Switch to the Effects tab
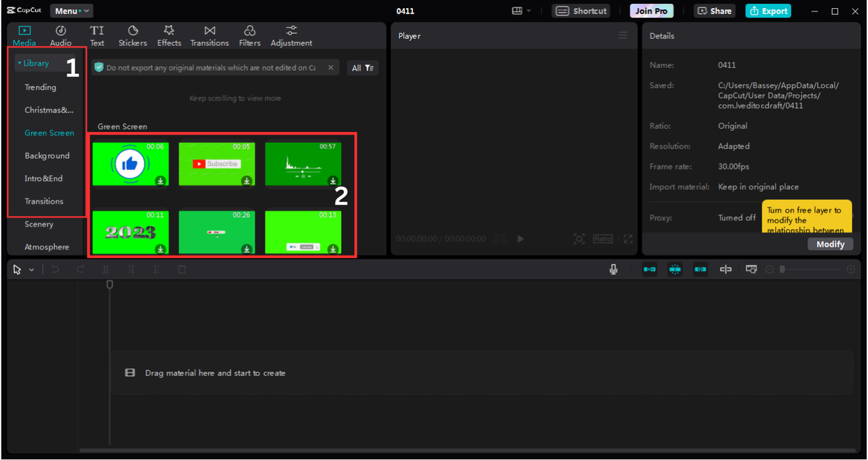 [169, 36]
